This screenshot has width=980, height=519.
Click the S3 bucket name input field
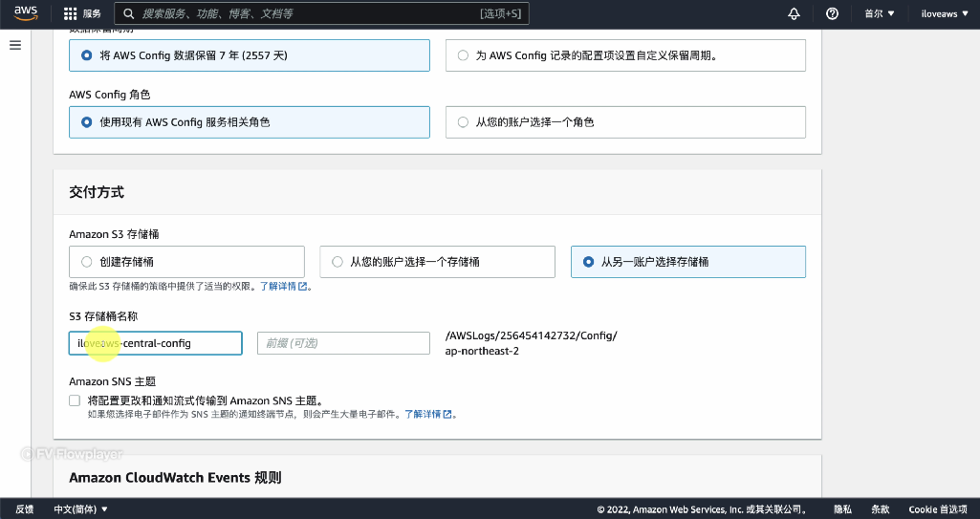156,343
